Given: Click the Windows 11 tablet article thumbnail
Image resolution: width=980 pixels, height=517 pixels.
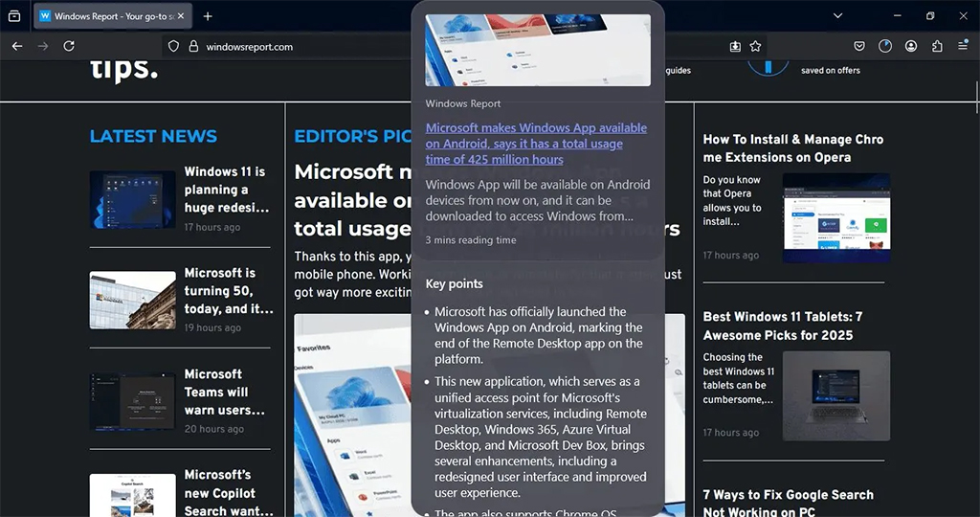Looking at the screenshot, I should pyautogui.click(x=836, y=395).
